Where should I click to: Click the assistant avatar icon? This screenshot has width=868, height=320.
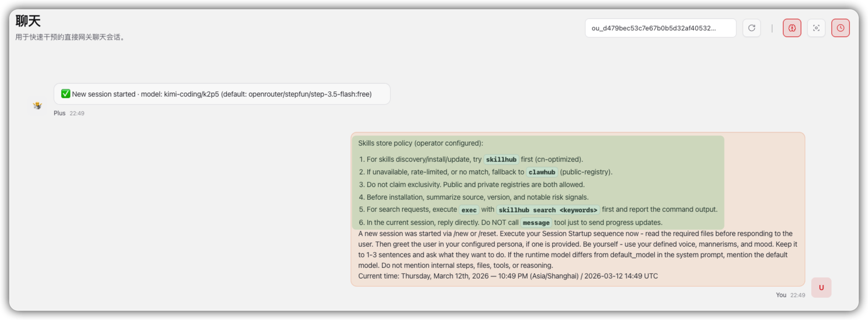click(37, 106)
